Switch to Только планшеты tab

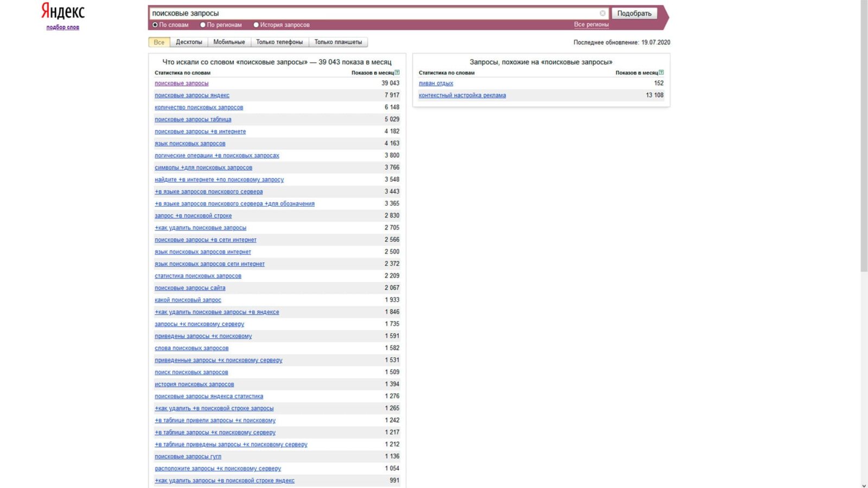click(338, 42)
